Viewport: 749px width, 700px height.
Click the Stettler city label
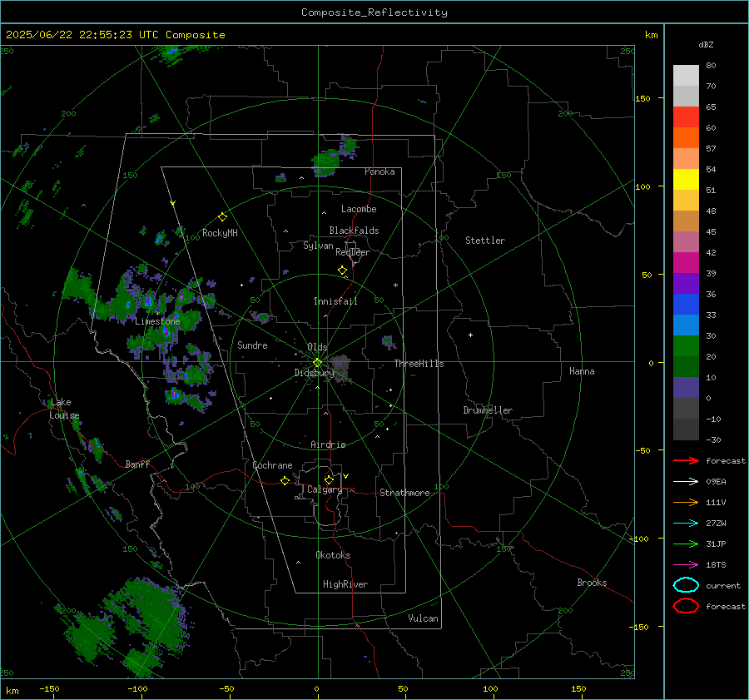tap(485, 241)
